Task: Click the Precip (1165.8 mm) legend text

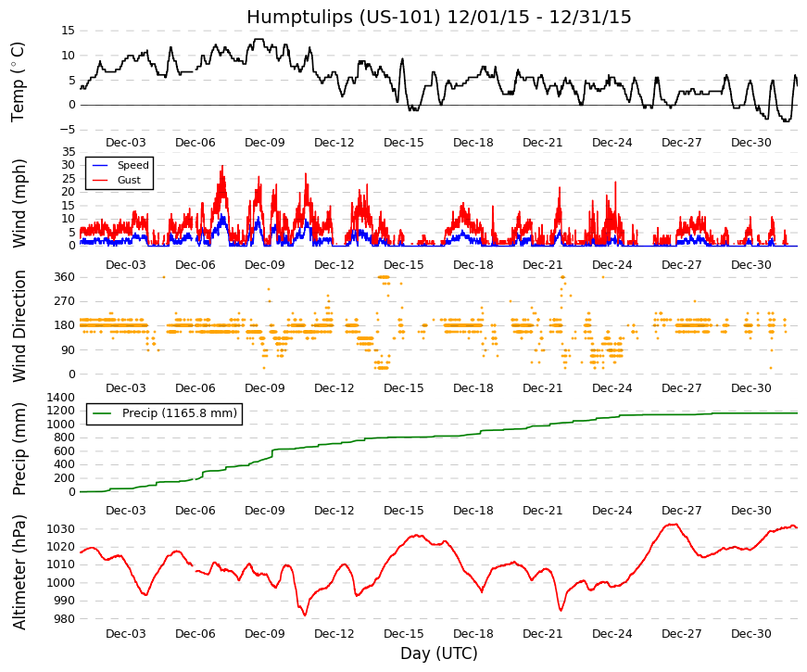Action: 180,413
